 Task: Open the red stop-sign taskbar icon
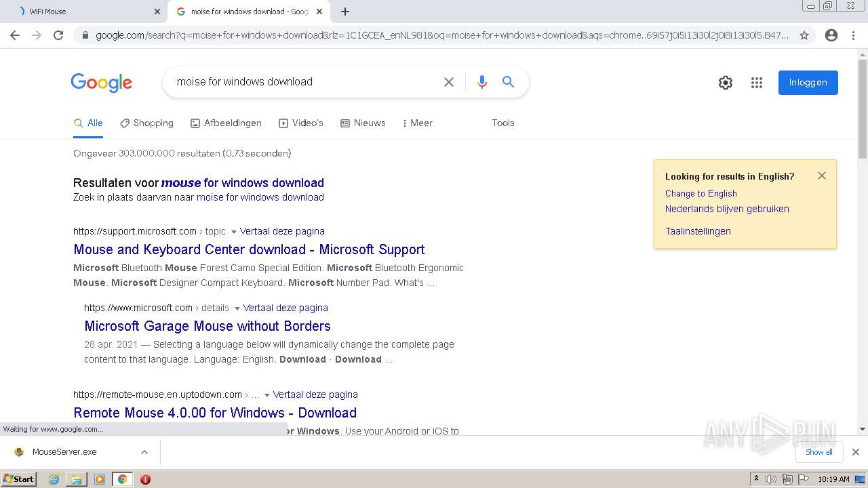145,479
